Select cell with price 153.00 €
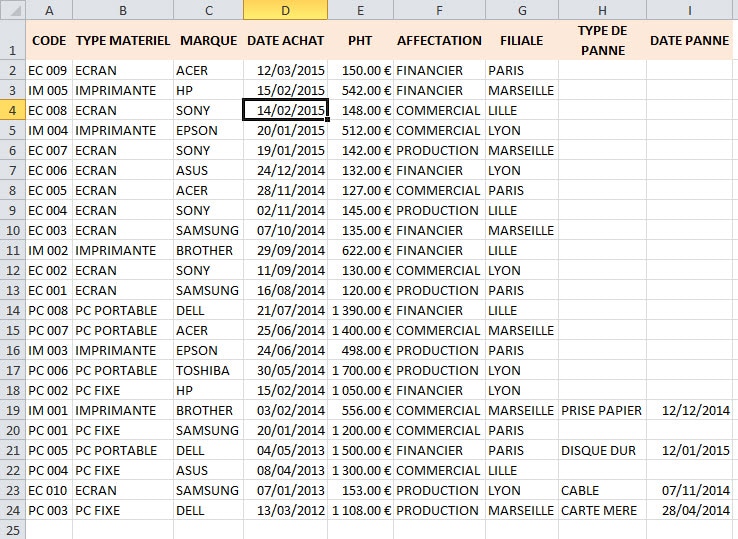The height and width of the screenshot is (539, 738). (x=360, y=491)
